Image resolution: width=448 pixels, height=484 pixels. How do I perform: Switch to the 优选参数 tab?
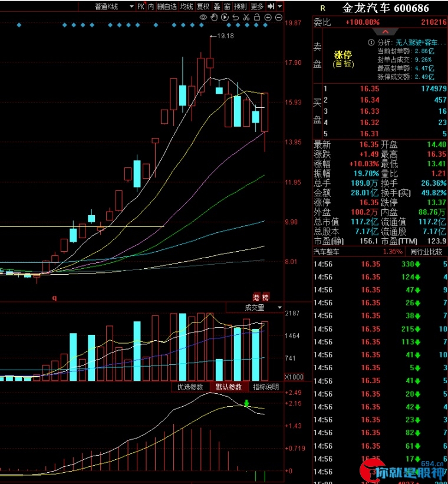click(190, 387)
